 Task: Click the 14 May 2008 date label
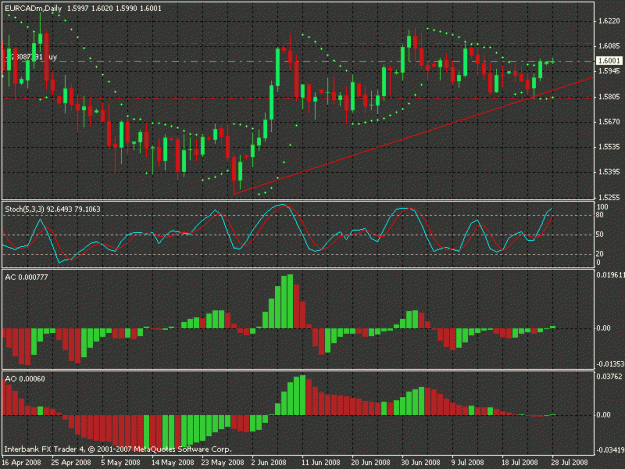point(173,462)
